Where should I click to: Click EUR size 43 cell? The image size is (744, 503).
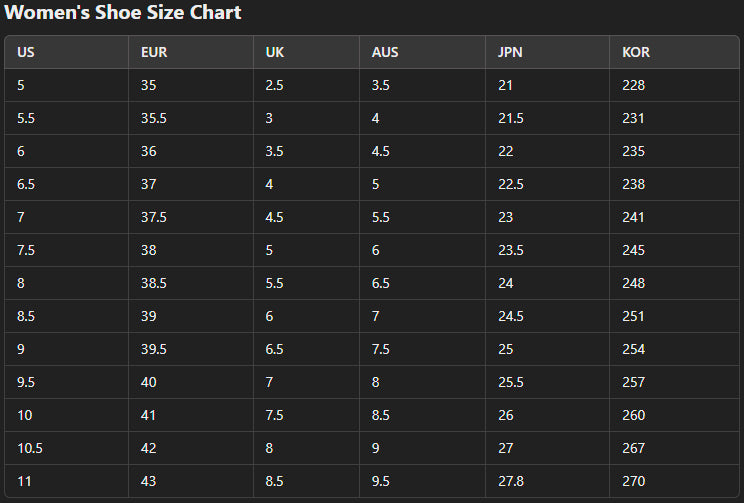[x=149, y=481]
